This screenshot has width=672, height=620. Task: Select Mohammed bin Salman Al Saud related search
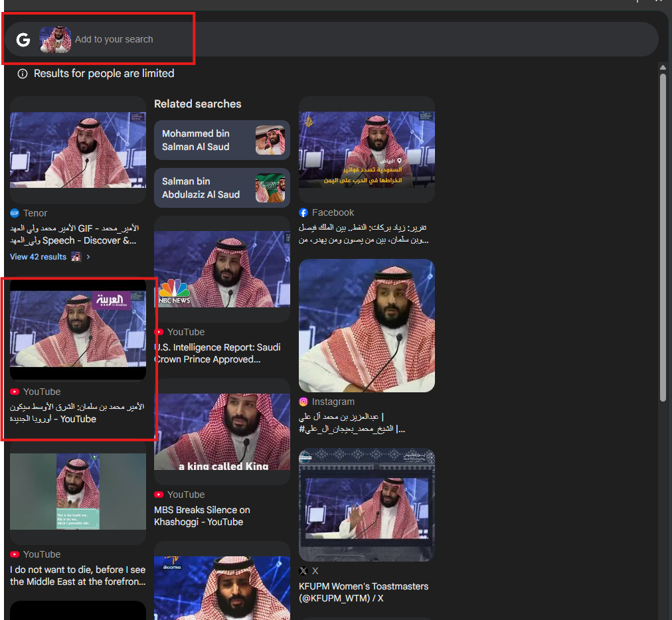(222, 140)
